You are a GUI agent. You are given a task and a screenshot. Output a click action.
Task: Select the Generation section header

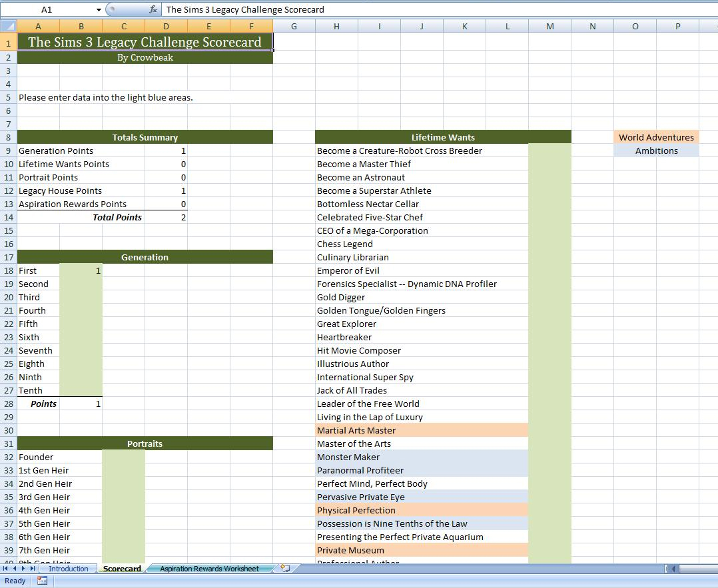pyautogui.click(x=145, y=257)
